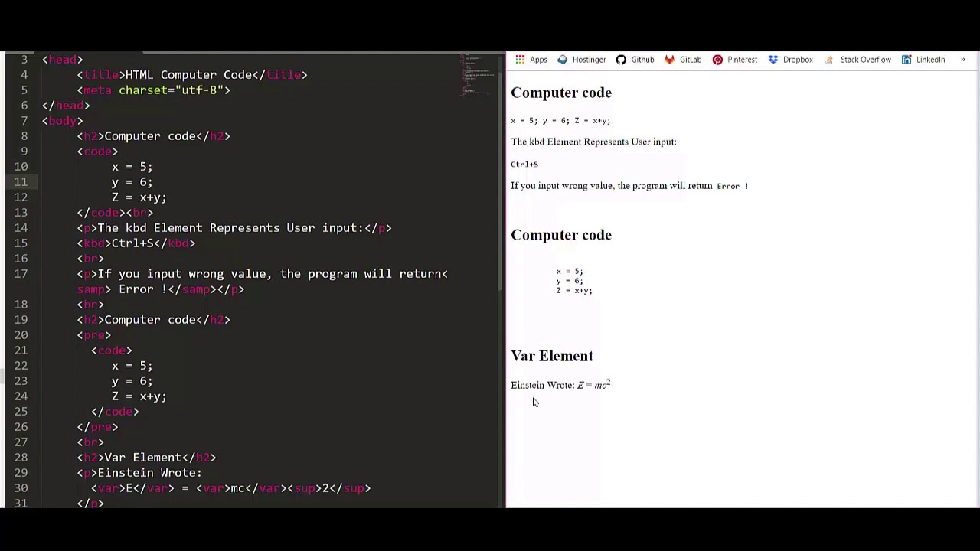980x551 pixels.
Task: Click 'Einstein Wrote:' code on line 29
Action: (x=149, y=473)
